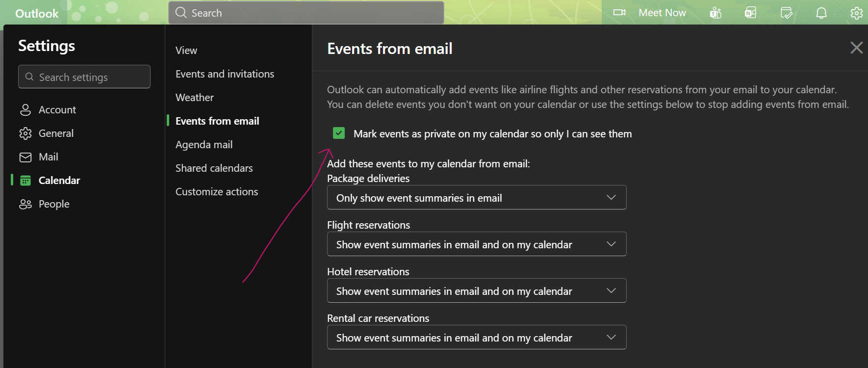Start a video call with Meet Now
The height and width of the screenshot is (368, 868).
point(650,13)
